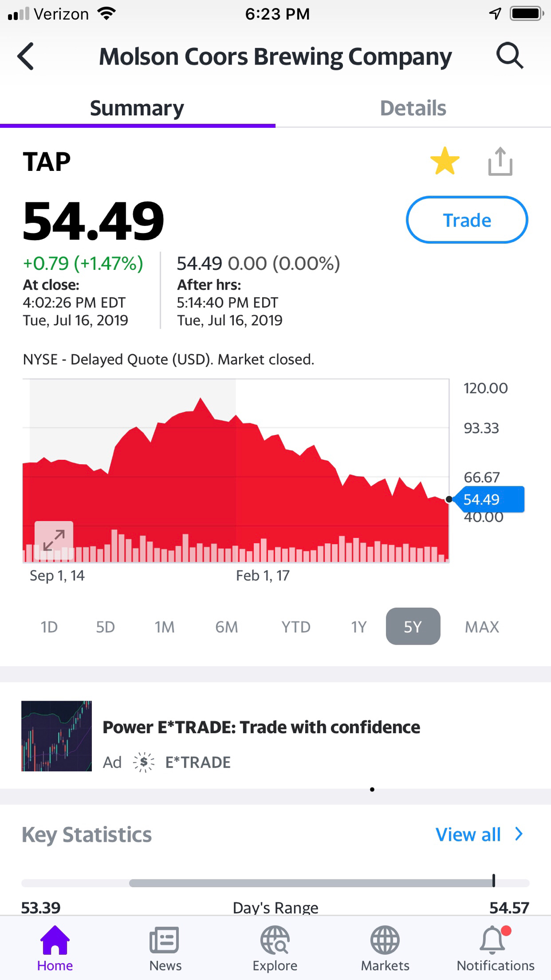551x980 pixels.
Task: Tap the Day's Range slider bar
Action: 275,883
